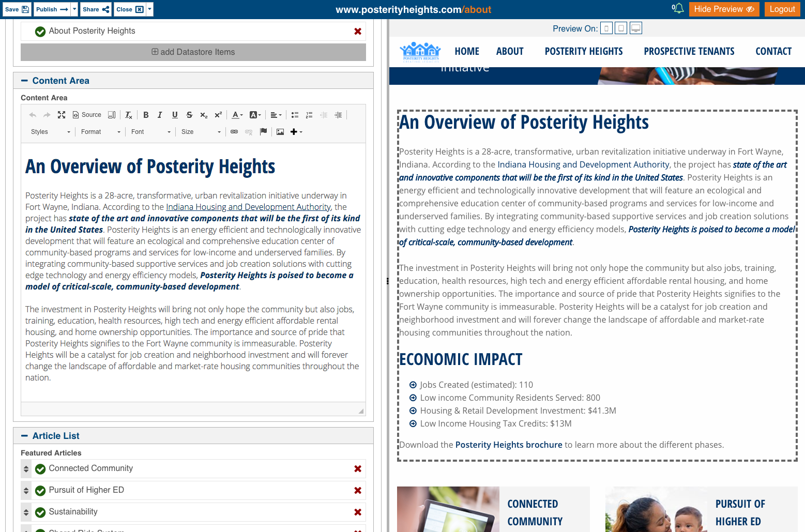Toggle Connected Community article checkmark
Viewport: 805px width, 532px height.
point(40,469)
